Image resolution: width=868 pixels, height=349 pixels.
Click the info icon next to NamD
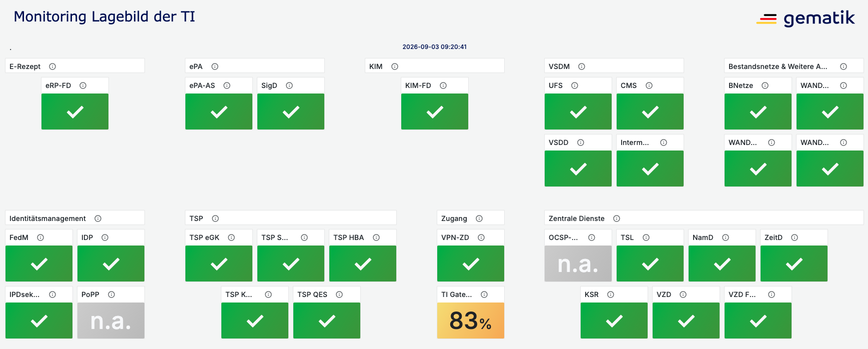click(726, 237)
